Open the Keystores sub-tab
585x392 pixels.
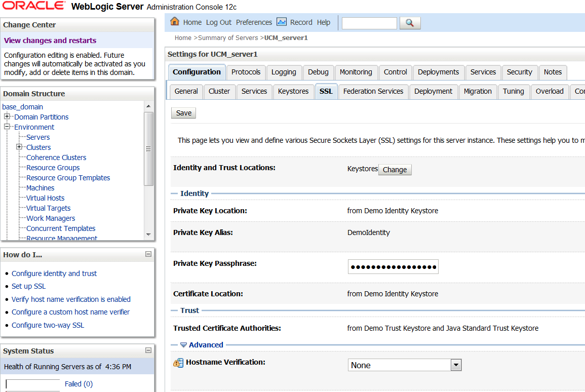[x=293, y=91]
